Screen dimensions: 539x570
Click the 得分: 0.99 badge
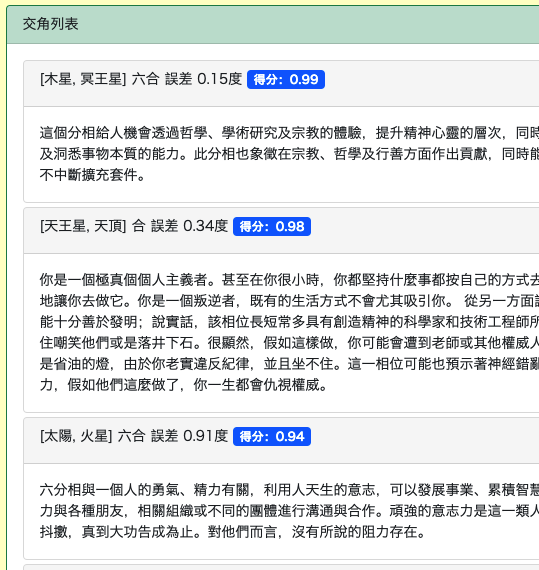coord(286,79)
